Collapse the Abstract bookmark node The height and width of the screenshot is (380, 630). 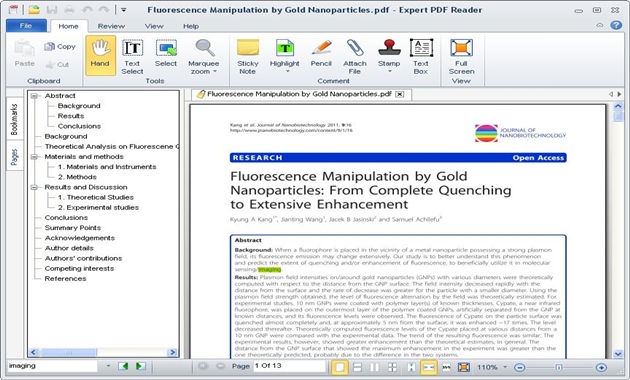tap(34, 96)
